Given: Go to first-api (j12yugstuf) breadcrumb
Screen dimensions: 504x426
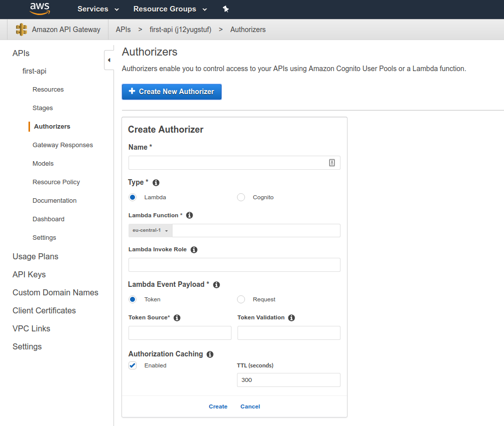Looking at the screenshot, I should point(180,30).
